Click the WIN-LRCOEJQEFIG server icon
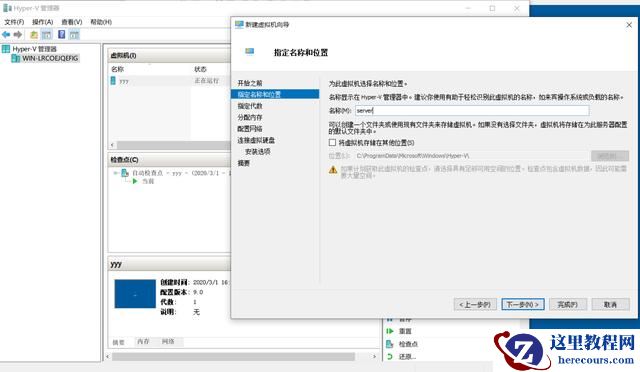640x372 pixels. click(16, 58)
